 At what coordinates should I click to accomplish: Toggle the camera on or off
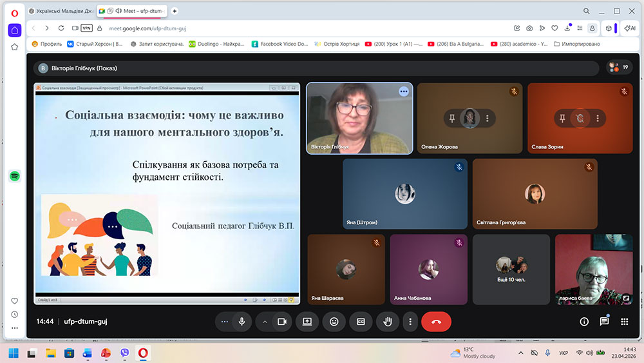click(281, 321)
